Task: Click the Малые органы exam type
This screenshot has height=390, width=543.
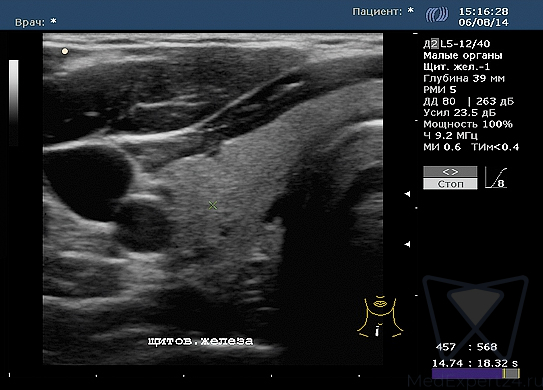Action: coord(462,55)
